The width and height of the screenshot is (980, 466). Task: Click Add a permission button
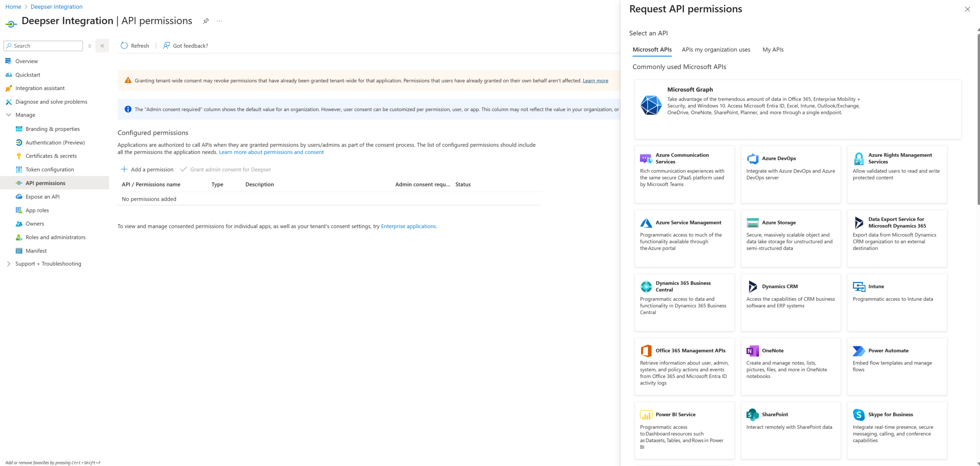pos(147,169)
